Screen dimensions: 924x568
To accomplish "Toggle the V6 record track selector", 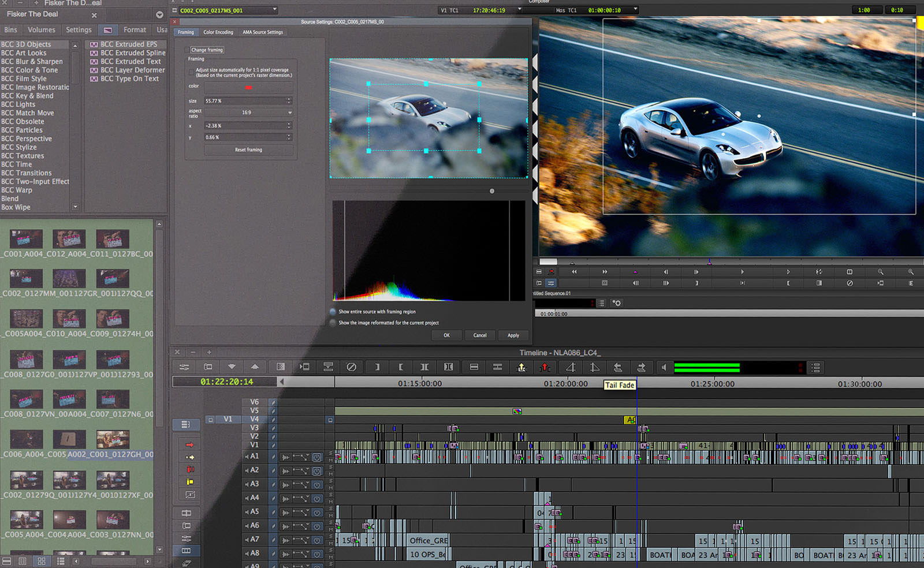I will tap(255, 402).
